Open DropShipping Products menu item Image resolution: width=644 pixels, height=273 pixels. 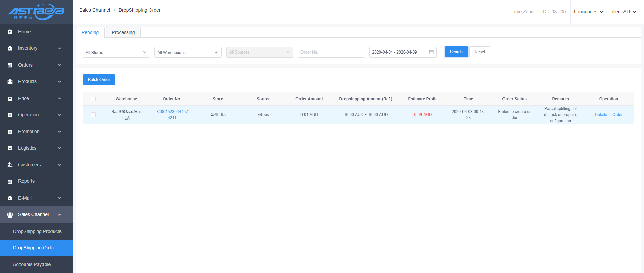[37, 231]
